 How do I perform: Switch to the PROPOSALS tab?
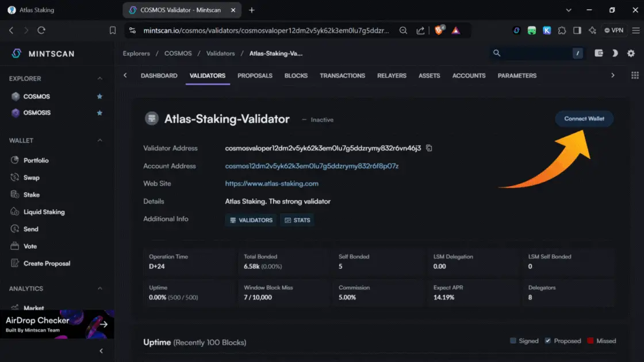click(x=255, y=76)
